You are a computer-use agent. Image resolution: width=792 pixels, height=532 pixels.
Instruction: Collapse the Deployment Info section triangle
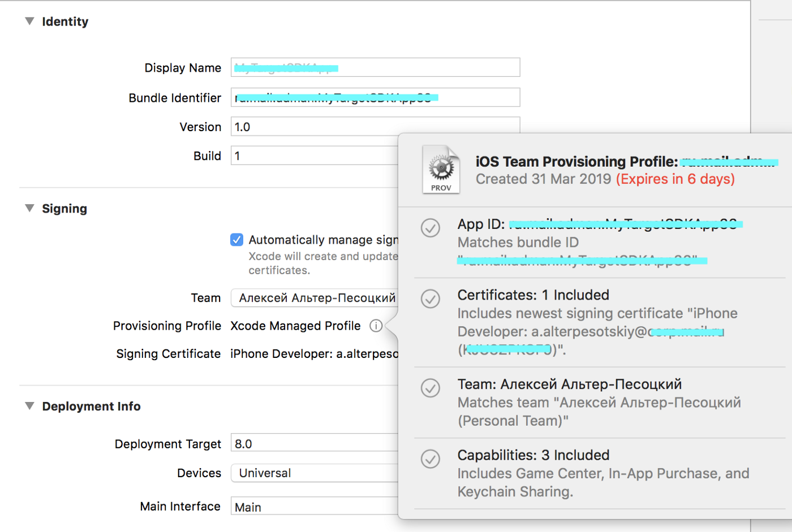(29, 406)
